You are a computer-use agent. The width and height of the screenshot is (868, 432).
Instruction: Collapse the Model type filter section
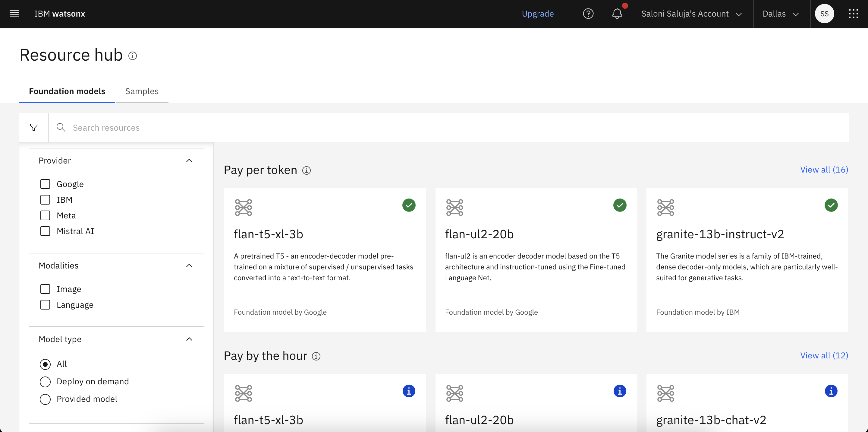click(x=189, y=339)
